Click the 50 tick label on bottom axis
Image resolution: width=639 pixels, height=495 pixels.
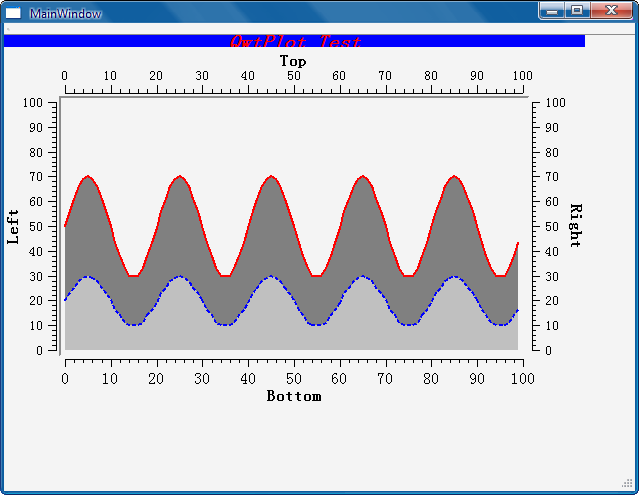click(x=293, y=379)
